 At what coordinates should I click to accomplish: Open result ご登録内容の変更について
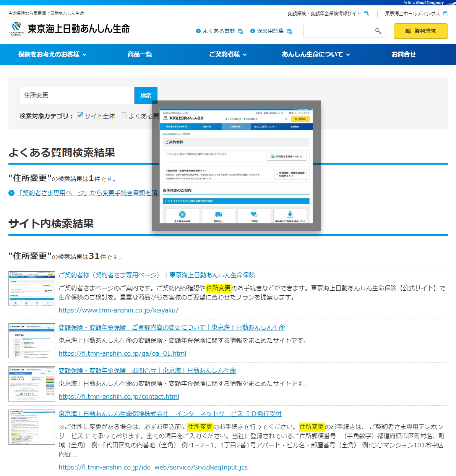172,327
